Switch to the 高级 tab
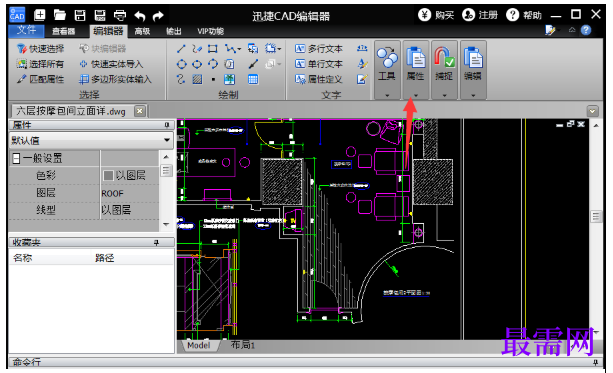Viewport: 613px width, 373px height. [142, 31]
